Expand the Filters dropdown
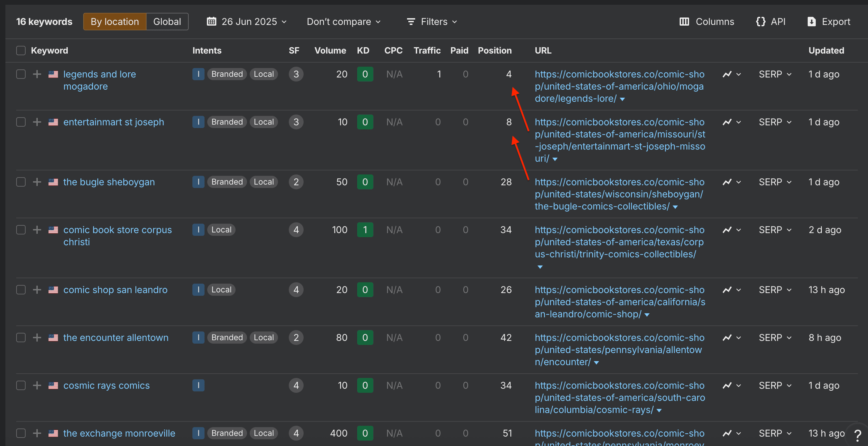 432,22
